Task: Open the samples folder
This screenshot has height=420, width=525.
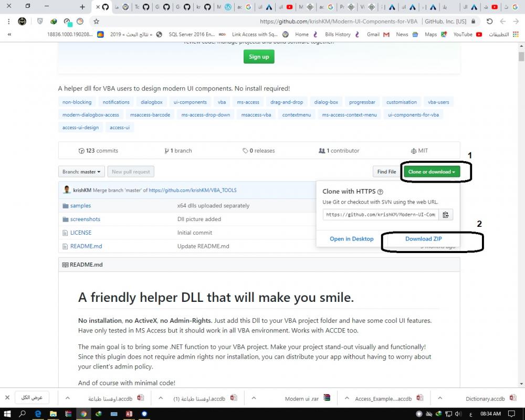Action: [80, 206]
